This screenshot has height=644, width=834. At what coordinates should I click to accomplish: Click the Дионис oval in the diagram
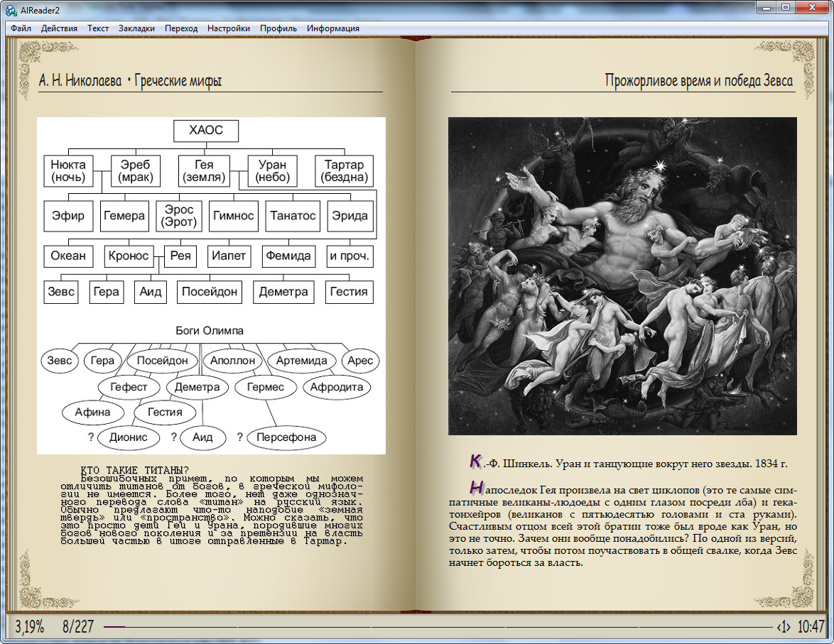point(128,437)
